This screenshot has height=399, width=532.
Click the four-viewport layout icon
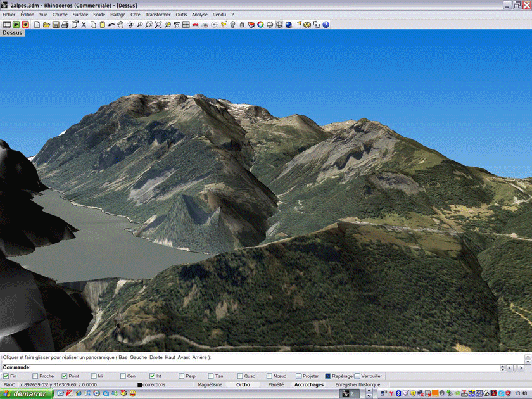(186, 25)
